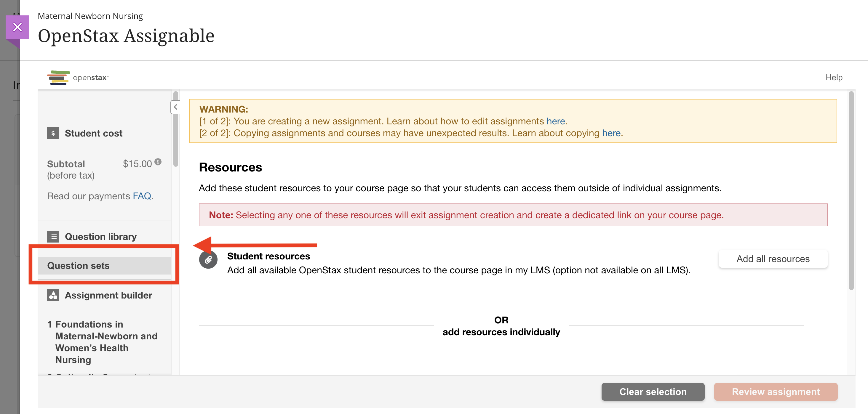The height and width of the screenshot is (414, 868).
Task: Click the Add all resources button
Action: [773, 259]
